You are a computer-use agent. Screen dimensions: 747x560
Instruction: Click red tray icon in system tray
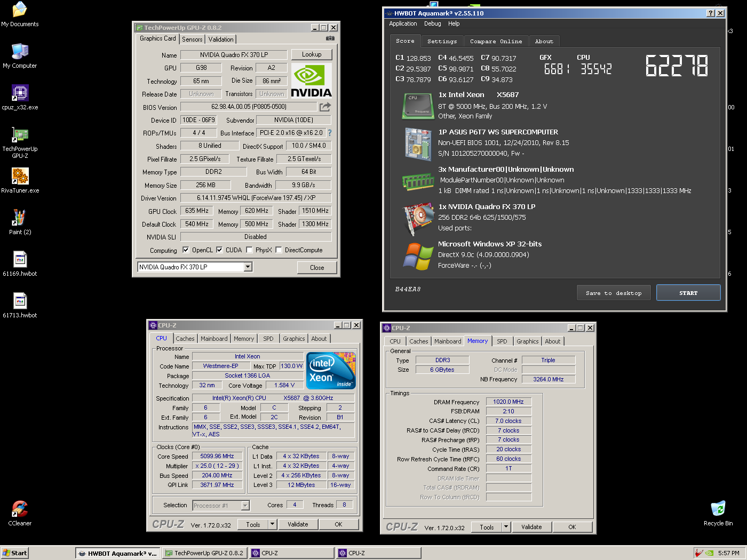tap(698, 553)
